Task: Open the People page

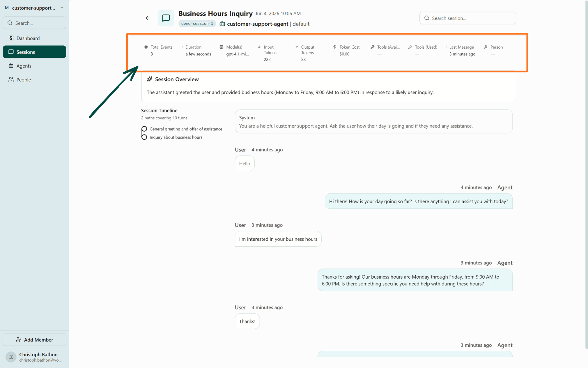Action: [34, 79]
